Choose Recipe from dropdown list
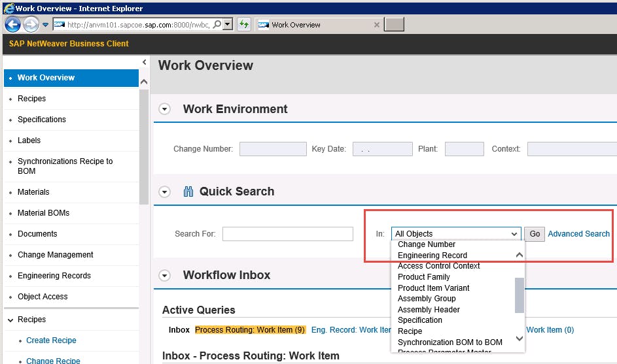617x364 pixels. tap(410, 331)
